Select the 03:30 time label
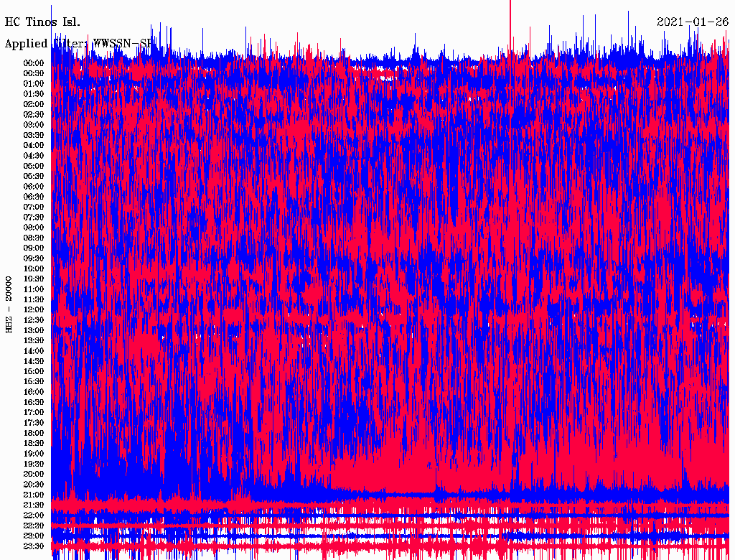This screenshot has height=560, width=735. (x=33, y=135)
